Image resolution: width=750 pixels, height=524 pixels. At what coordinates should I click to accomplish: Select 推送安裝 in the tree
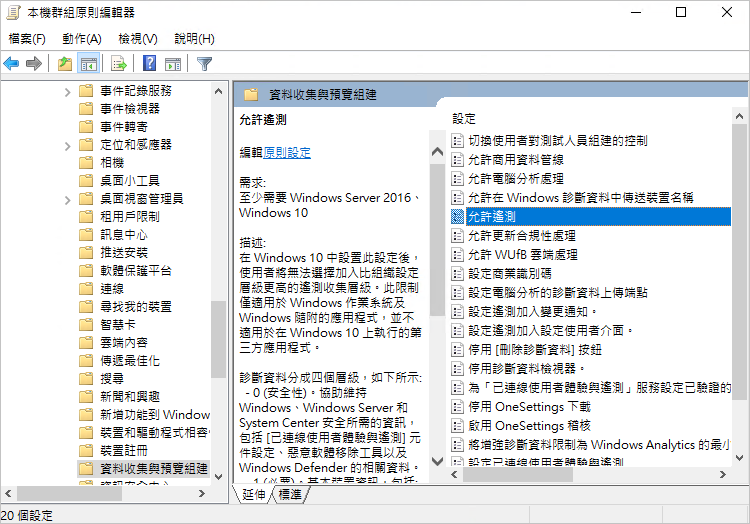click(124, 252)
